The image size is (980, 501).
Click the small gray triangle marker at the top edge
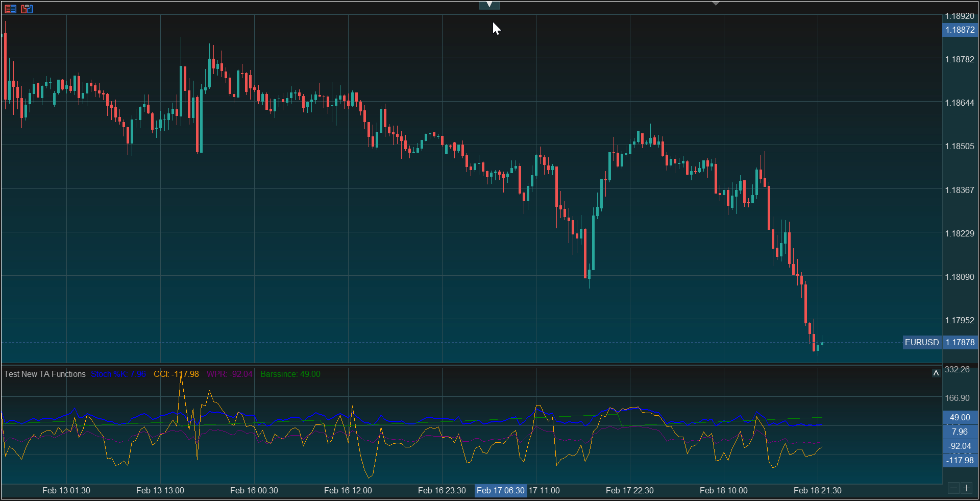716,4
